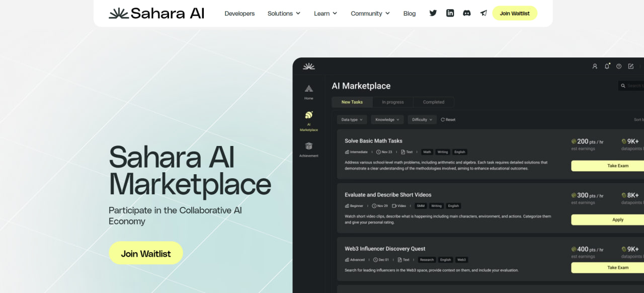Open the LinkedIn social icon
This screenshot has width=644, height=293.
tap(450, 13)
